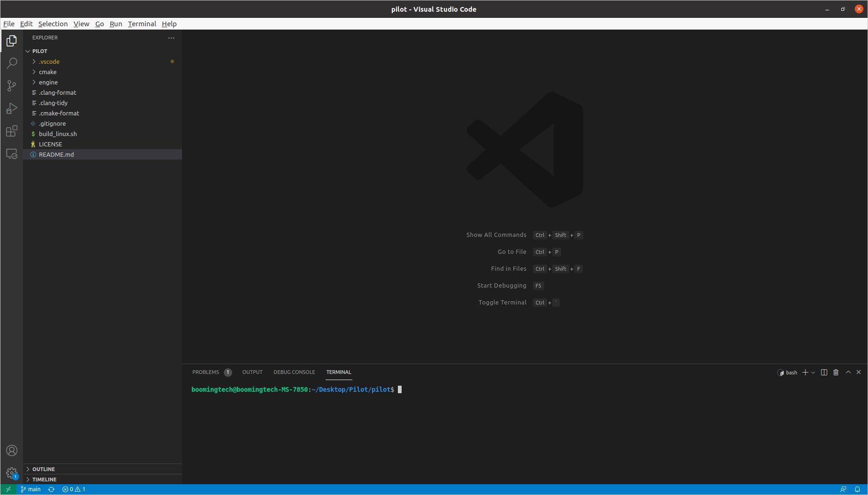Open the Go menu
The width and height of the screenshot is (868, 495).
pos(99,24)
